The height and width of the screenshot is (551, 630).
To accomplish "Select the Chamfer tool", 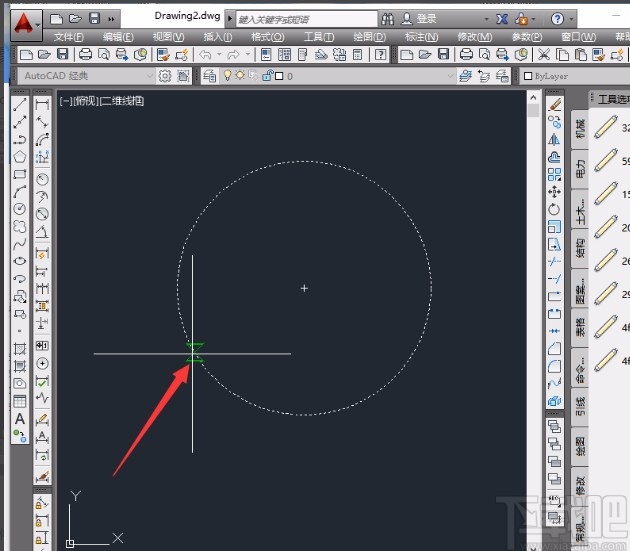I will tap(554, 348).
